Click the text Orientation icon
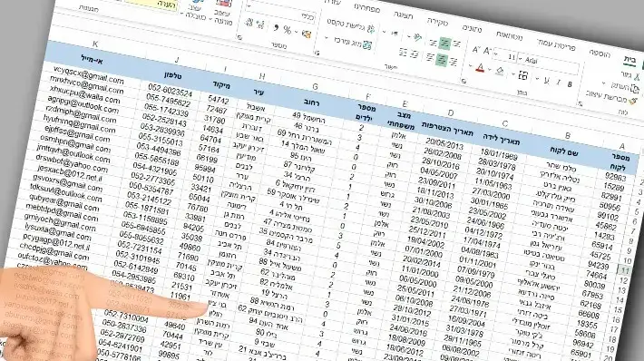 tap(417, 38)
